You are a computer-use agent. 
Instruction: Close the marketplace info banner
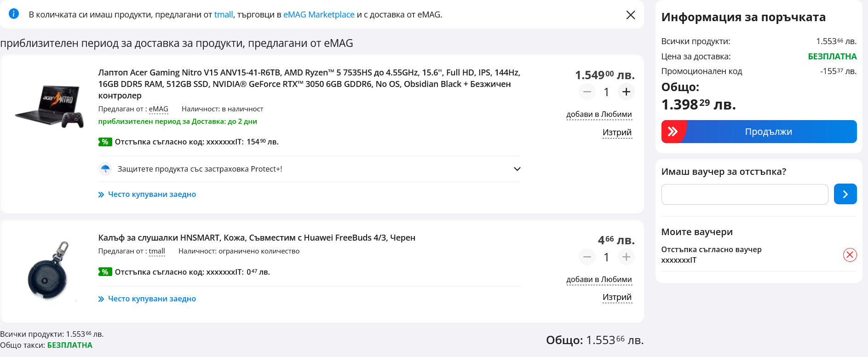[631, 15]
